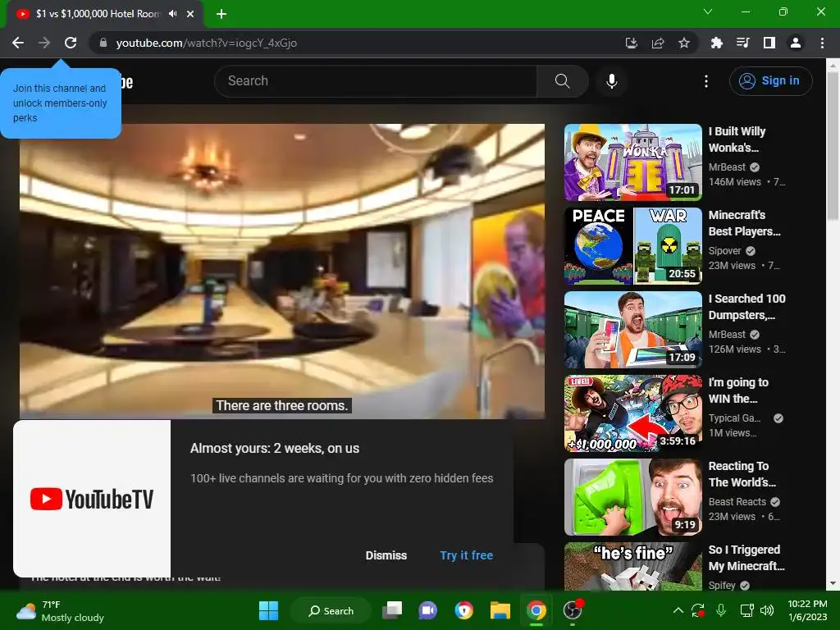Open the "he's fine" Minecraft thumbnail
Screen dimensions: 840x630
pos(633,566)
